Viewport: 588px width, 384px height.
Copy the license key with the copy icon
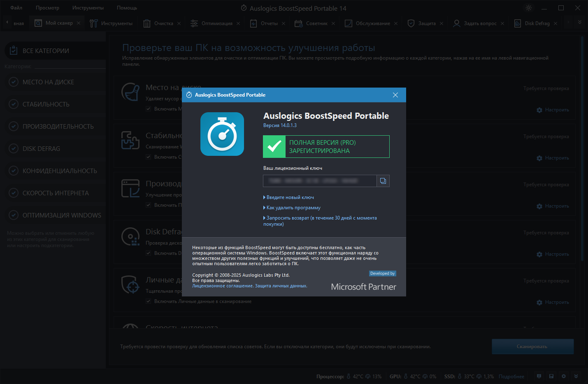[383, 181]
